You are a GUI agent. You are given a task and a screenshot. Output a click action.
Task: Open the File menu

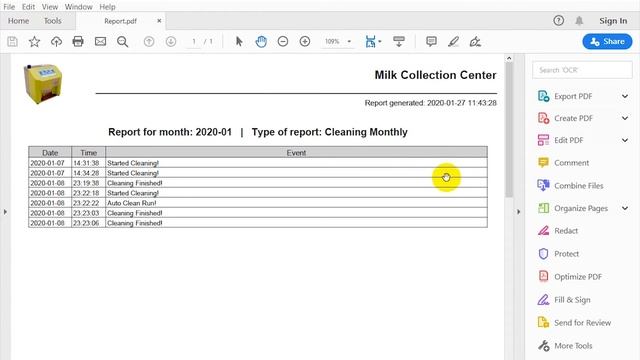point(9,7)
